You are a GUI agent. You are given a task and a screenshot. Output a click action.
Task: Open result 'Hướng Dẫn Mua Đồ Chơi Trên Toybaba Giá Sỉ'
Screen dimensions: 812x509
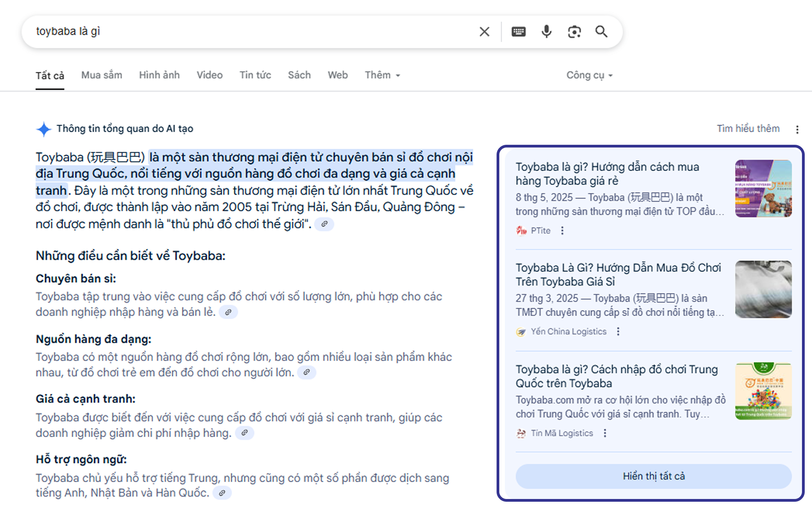[619, 275]
